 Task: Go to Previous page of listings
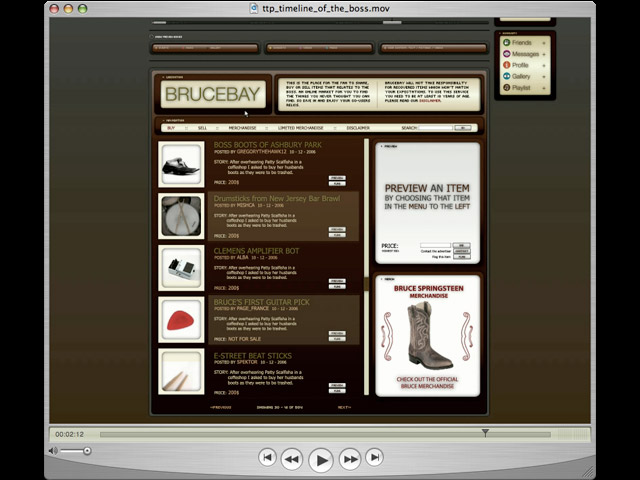(220, 407)
